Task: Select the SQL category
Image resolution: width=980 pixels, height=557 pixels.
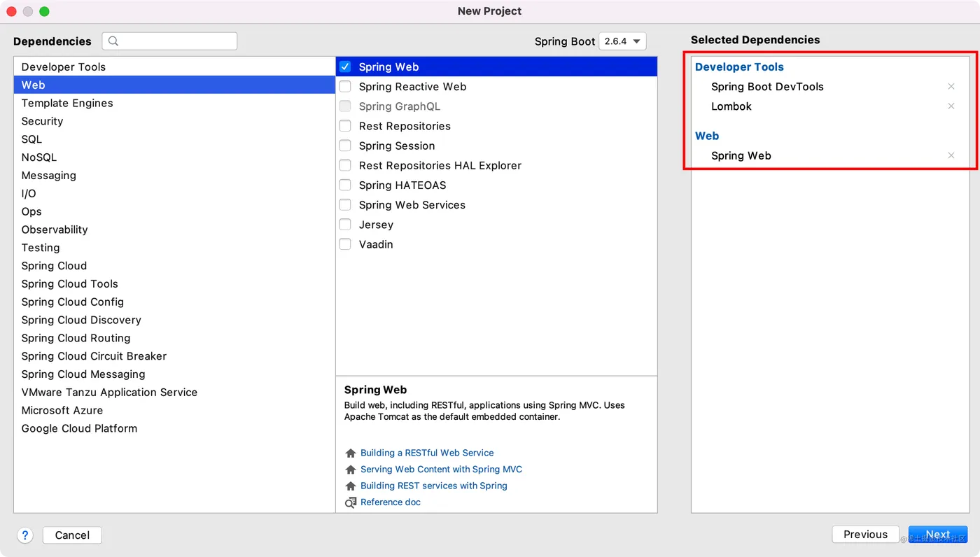Action: 174,139
